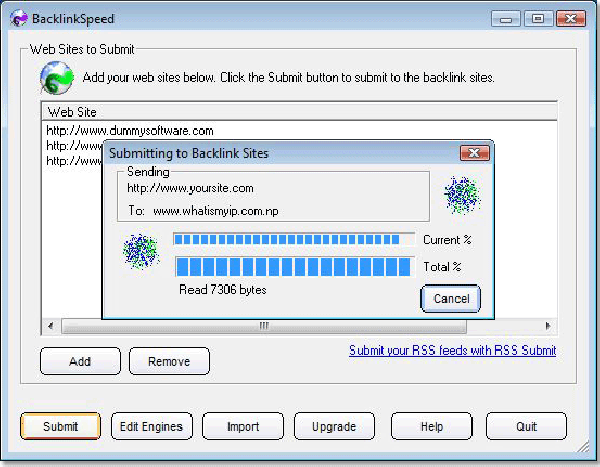
Task: Click the scrollbar right arrow
Action: [548, 326]
